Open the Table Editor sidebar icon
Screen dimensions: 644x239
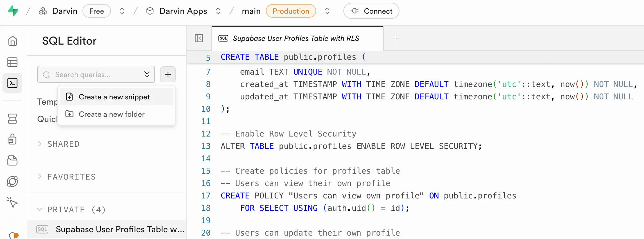click(x=12, y=62)
